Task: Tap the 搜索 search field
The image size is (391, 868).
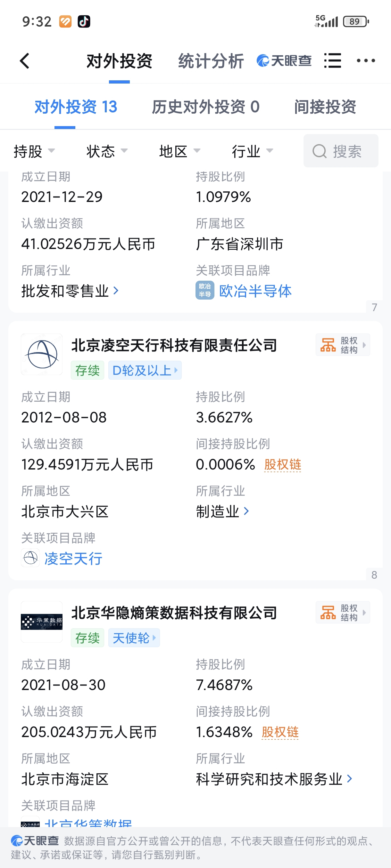Action: [x=341, y=151]
